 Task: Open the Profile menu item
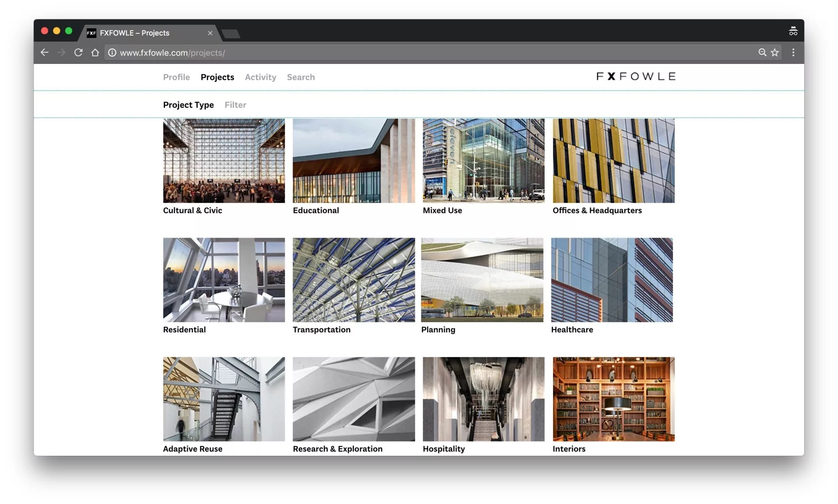(176, 77)
